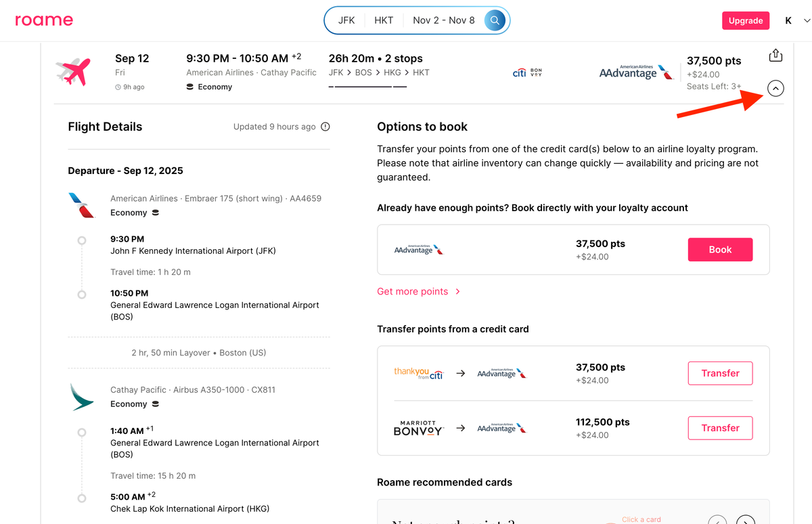The image size is (812, 524).
Task: Show previous recommended card with left arrow
Action: [717, 520]
